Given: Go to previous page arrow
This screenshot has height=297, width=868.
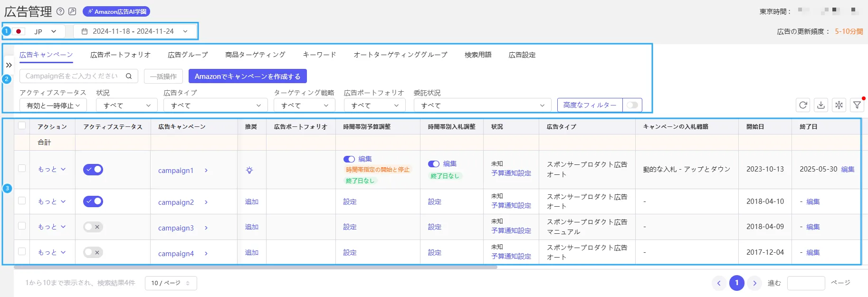Looking at the screenshot, I should [719, 283].
